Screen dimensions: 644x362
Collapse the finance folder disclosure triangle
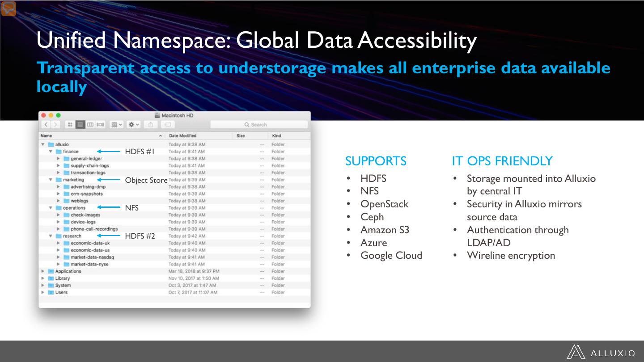pyautogui.click(x=51, y=152)
